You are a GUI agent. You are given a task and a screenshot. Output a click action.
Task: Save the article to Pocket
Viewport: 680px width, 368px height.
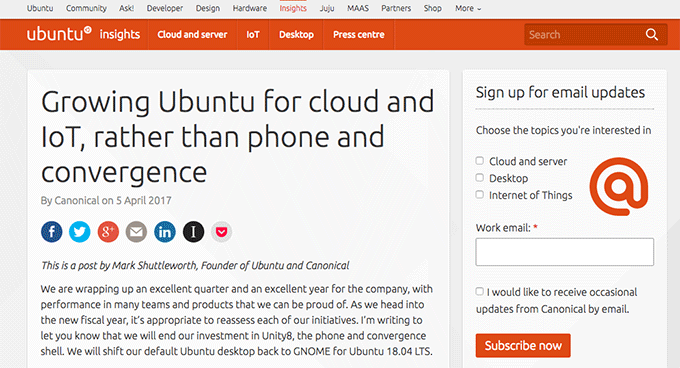222,232
